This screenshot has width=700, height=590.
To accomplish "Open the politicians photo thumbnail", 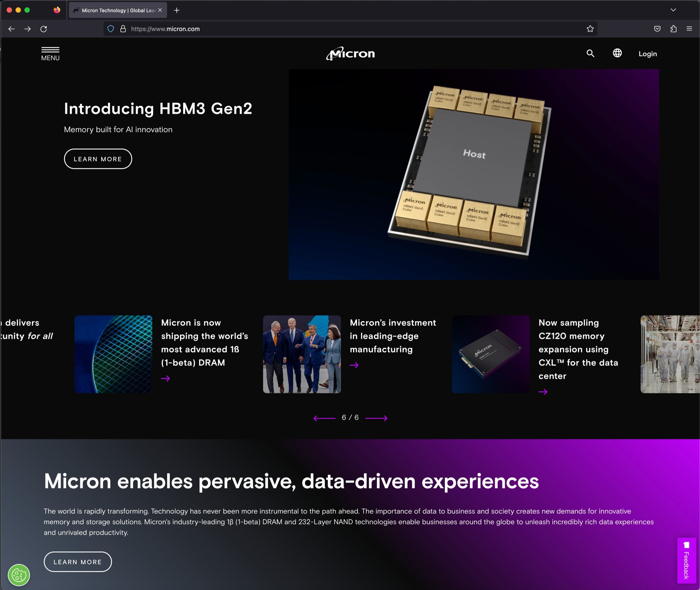I will click(302, 354).
